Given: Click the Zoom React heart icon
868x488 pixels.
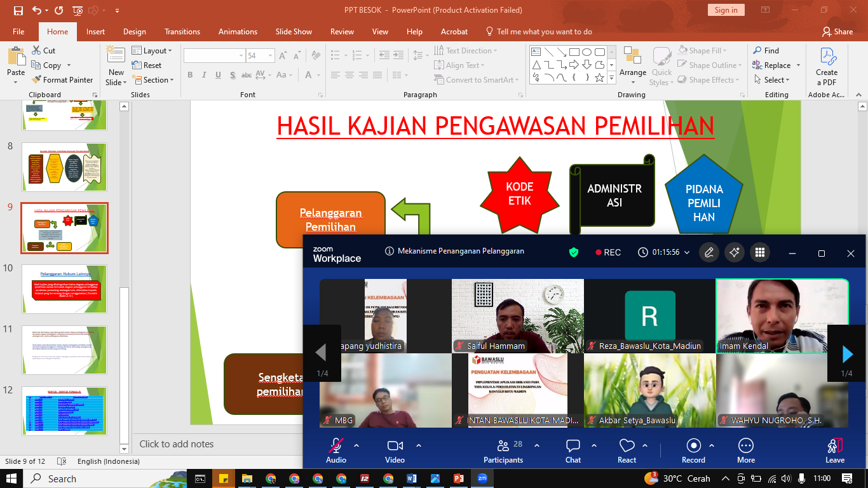Looking at the screenshot, I should 627,451.
